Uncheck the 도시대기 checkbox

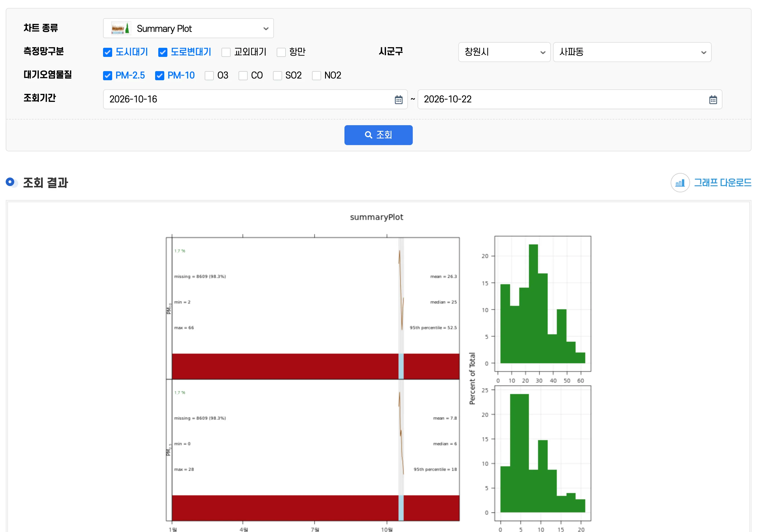pos(108,52)
